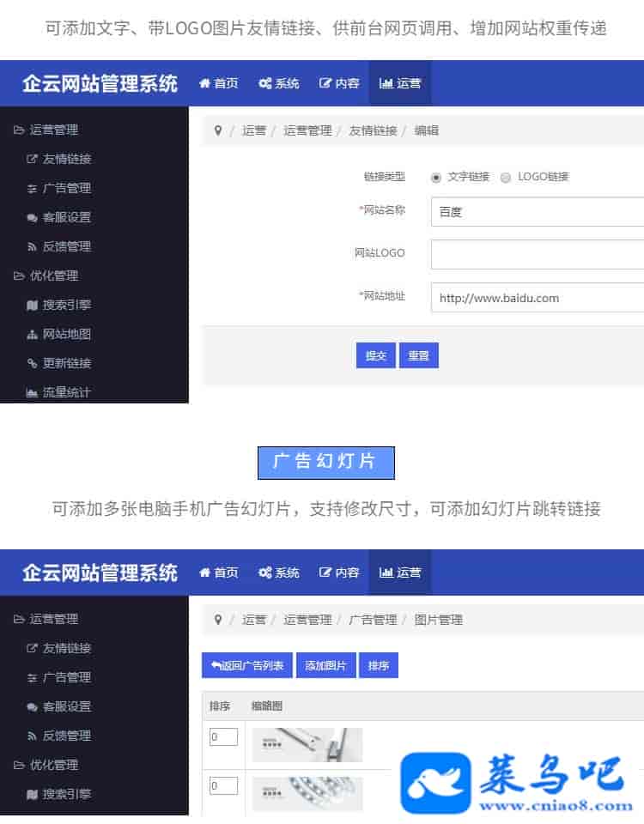The height and width of the screenshot is (824, 644).
Task: Open 客服设置 chat icon in friend-link edit screen sidebar
Action: (32, 217)
